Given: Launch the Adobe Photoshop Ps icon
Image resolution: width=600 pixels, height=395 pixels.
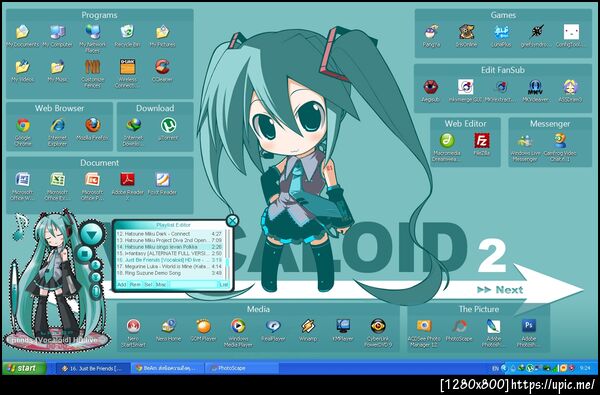Looking at the screenshot, I should 529,326.
